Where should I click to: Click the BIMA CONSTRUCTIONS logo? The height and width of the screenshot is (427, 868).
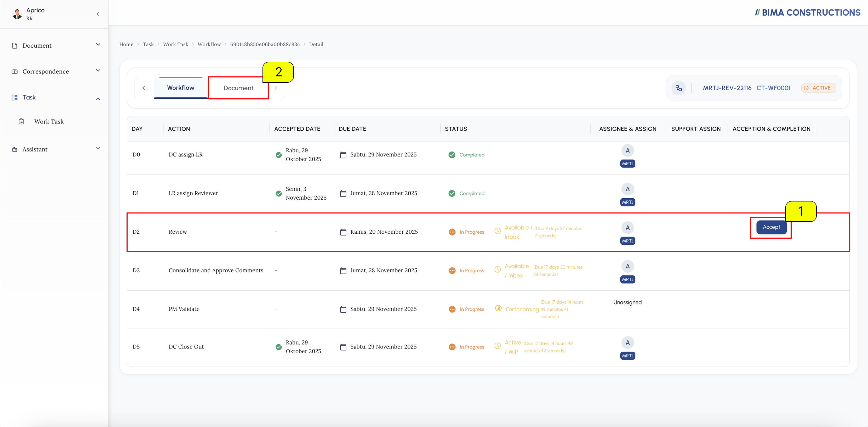pos(807,13)
